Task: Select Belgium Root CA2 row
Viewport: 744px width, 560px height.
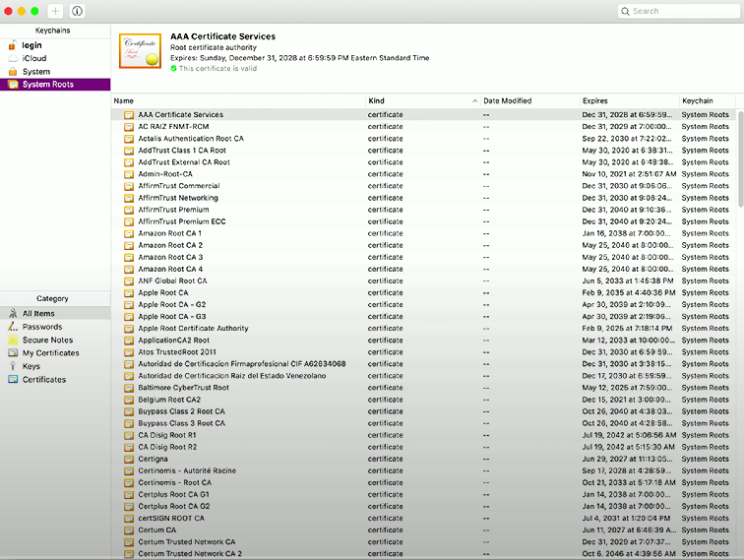Action: (424, 400)
